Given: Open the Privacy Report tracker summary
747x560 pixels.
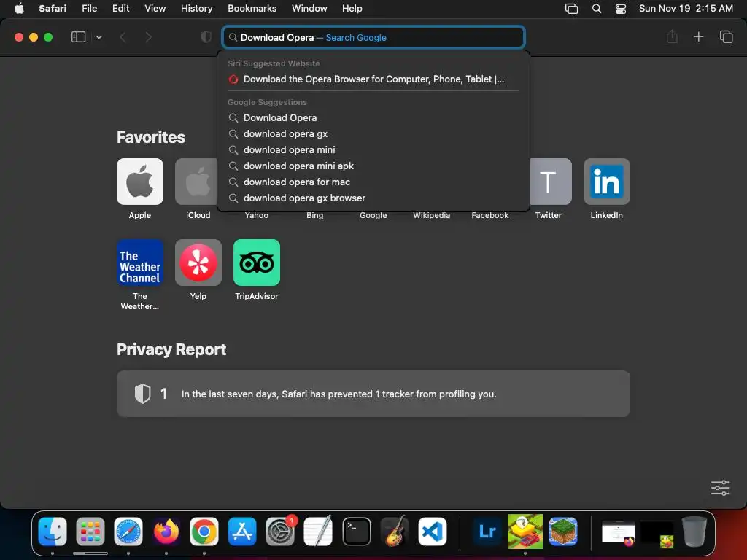Looking at the screenshot, I should tap(373, 394).
